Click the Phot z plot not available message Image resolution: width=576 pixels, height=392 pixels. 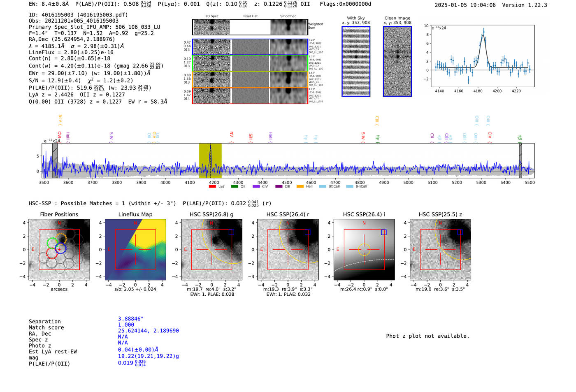427,336
